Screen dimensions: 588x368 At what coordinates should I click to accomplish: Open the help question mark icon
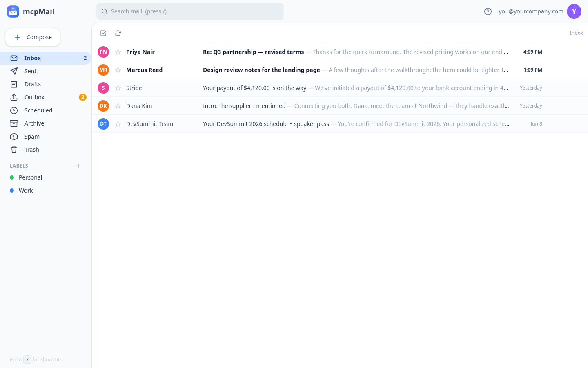pos(488,11)
